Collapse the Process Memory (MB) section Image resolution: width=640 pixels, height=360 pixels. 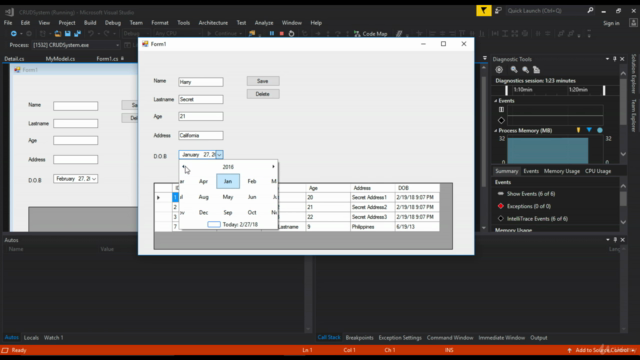496,131
